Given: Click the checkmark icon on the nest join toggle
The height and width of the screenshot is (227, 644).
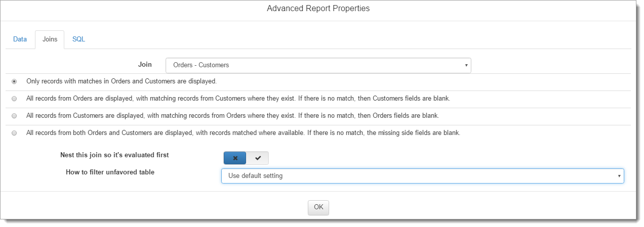Looking at the screenshot, I should coord(258,158).
